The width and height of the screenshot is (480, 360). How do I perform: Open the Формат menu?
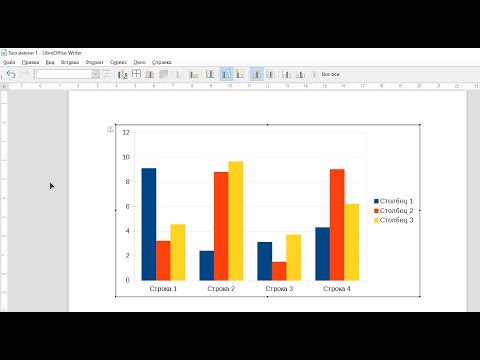click(94, 62)
